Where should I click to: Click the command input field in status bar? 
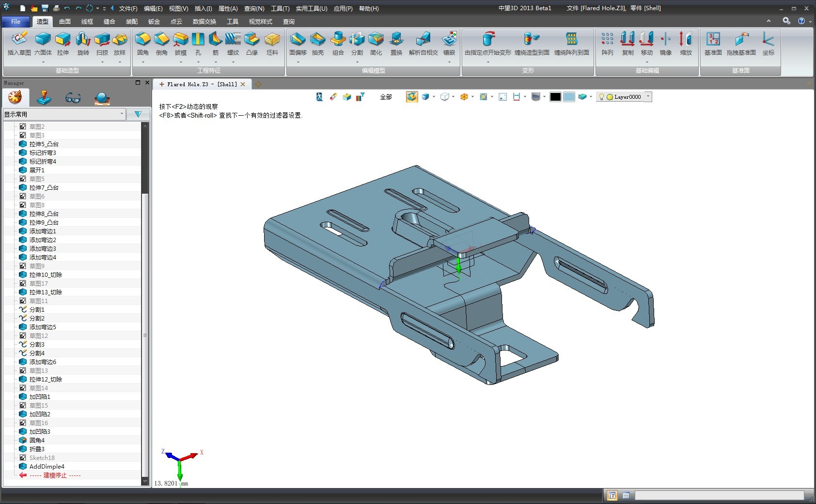pos(719,495)
